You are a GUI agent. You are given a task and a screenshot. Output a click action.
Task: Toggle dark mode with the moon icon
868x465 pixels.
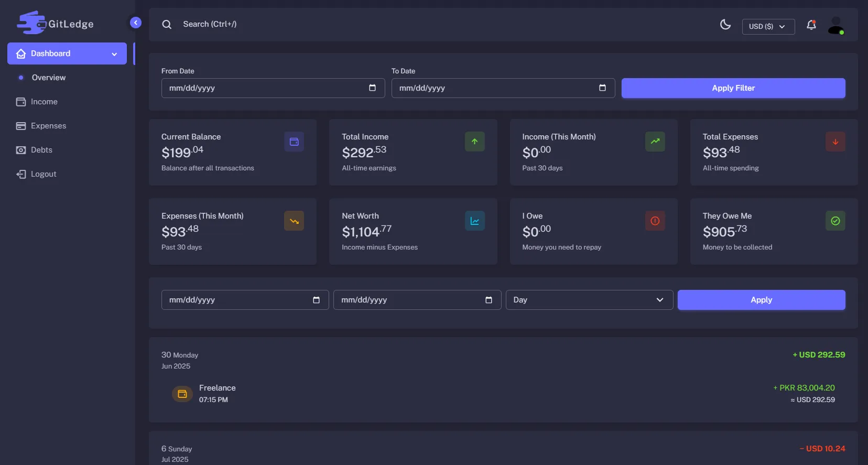click(x=725, y=25)
